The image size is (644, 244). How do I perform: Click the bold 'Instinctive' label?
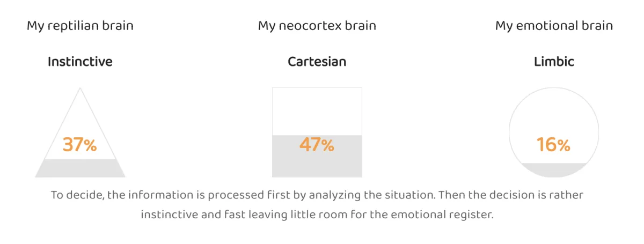point(80,62)
